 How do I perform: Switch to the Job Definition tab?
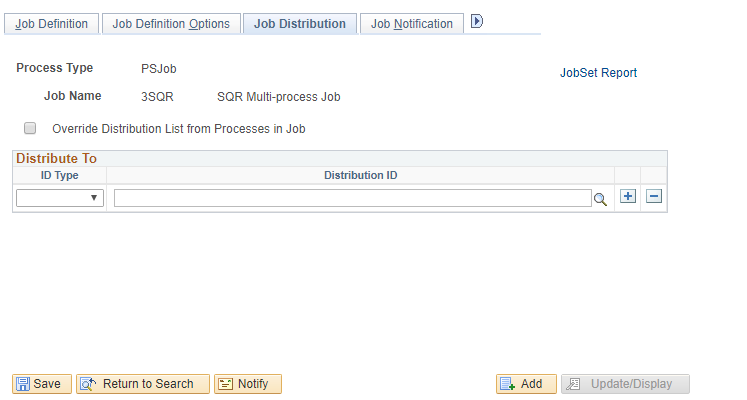(x=51, y=24)
